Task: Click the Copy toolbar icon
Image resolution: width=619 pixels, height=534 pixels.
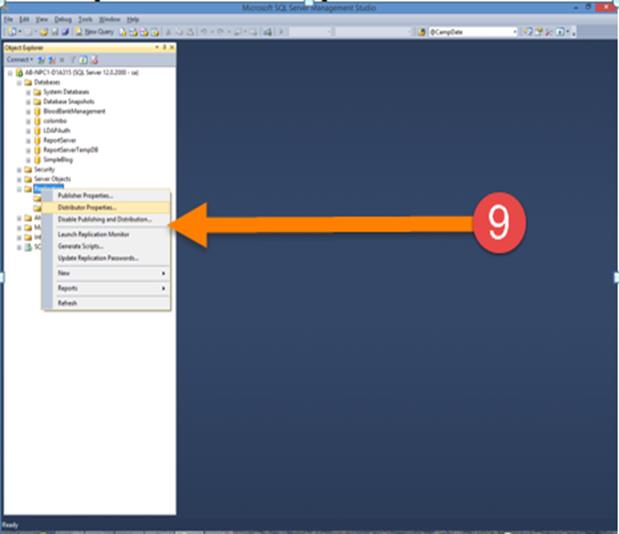Action: pos(180,32)
